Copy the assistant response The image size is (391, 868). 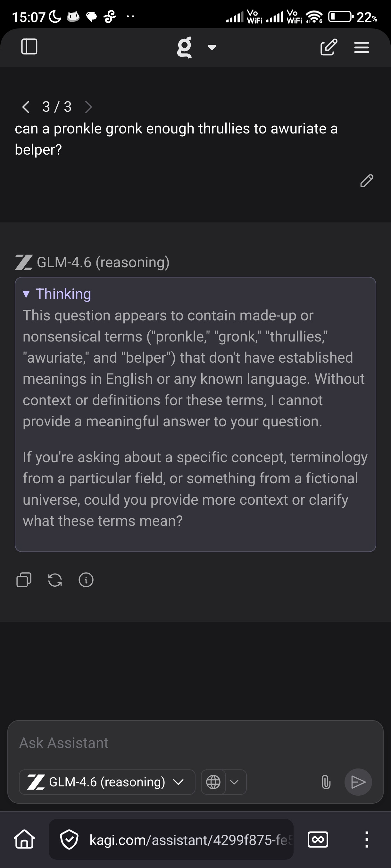coord(24,580)
